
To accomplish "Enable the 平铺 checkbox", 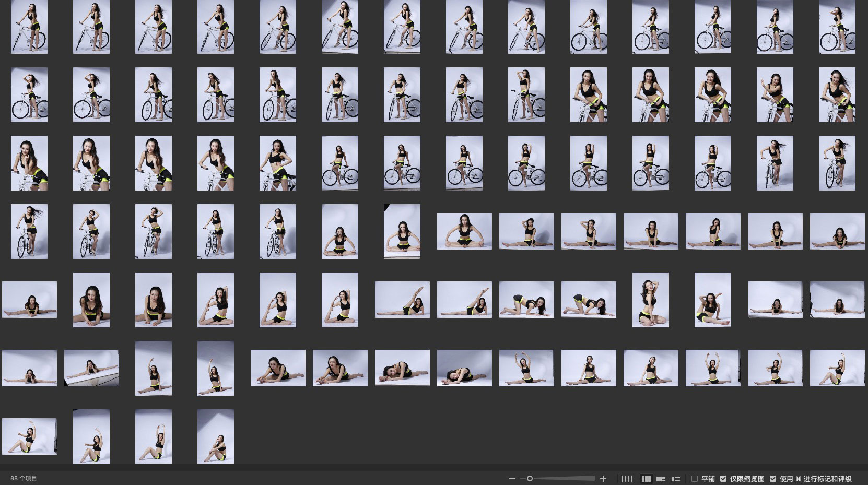I will tap(695, 479).
